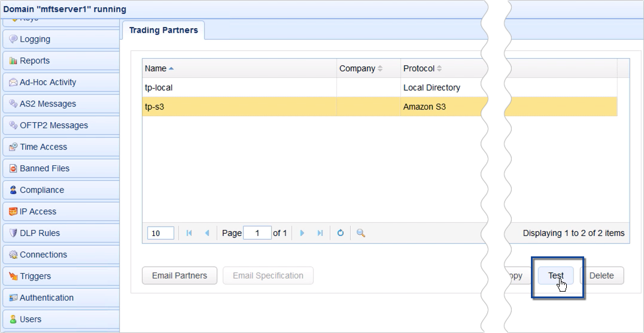
Task: Click the Authentication card icon
Action: pyautogui.click(x=13, y=298)
